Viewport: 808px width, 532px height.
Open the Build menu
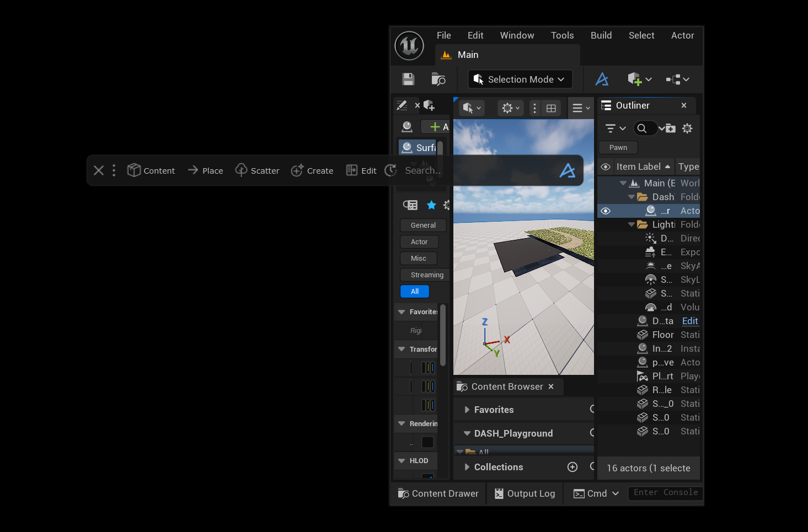[x=601, y=35]
